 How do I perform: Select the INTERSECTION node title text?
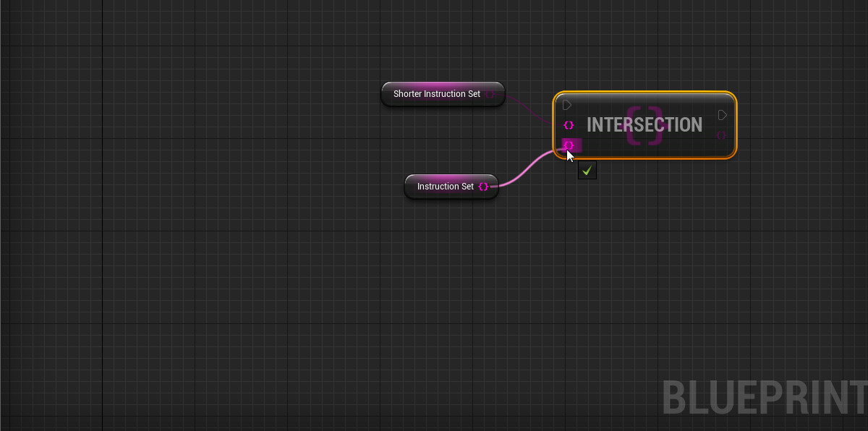pyautogui.click(x=644, y=124)
